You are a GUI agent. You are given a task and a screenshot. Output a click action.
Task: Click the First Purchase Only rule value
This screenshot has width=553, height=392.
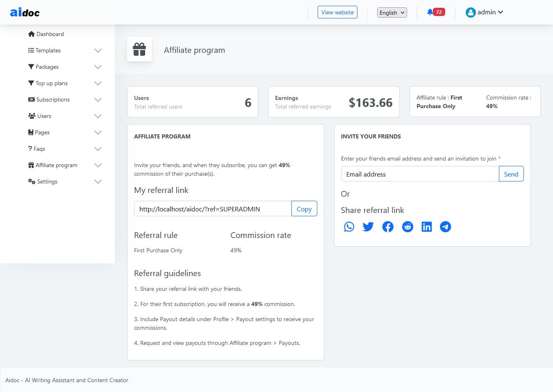158,250
